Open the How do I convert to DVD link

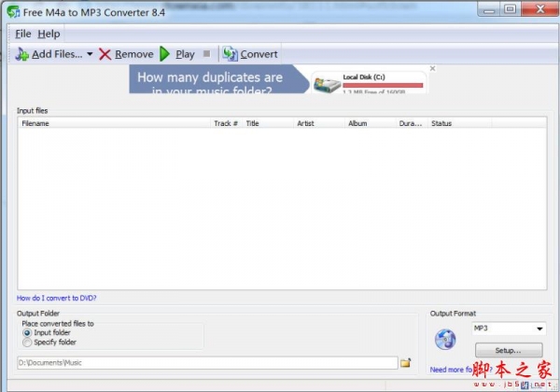point(56,298)
